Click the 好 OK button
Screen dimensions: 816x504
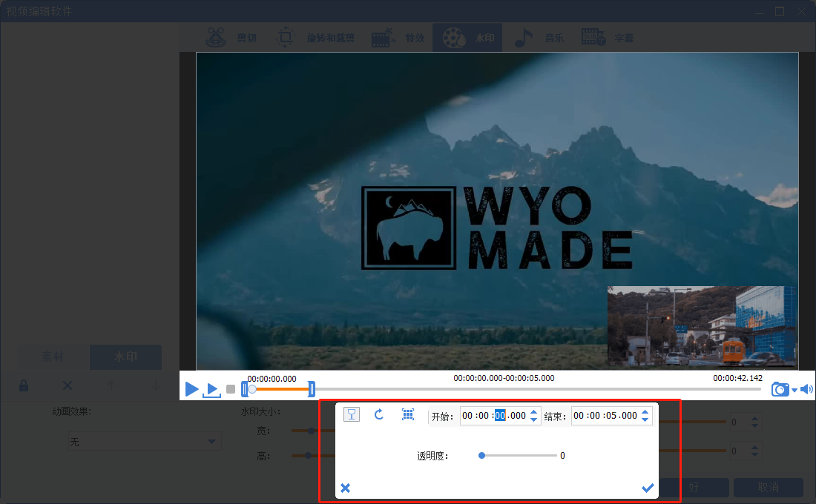pyautogui.click(x=694, y=488)
